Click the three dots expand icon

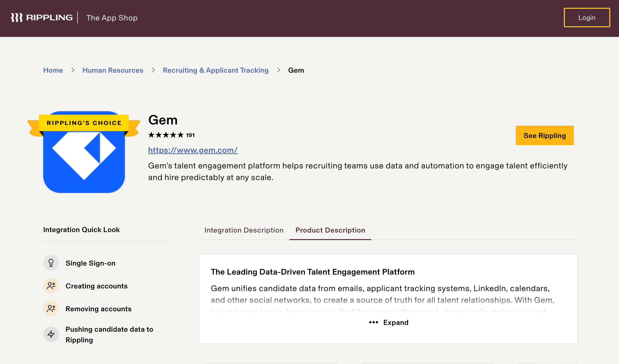(x=373, y=322)
